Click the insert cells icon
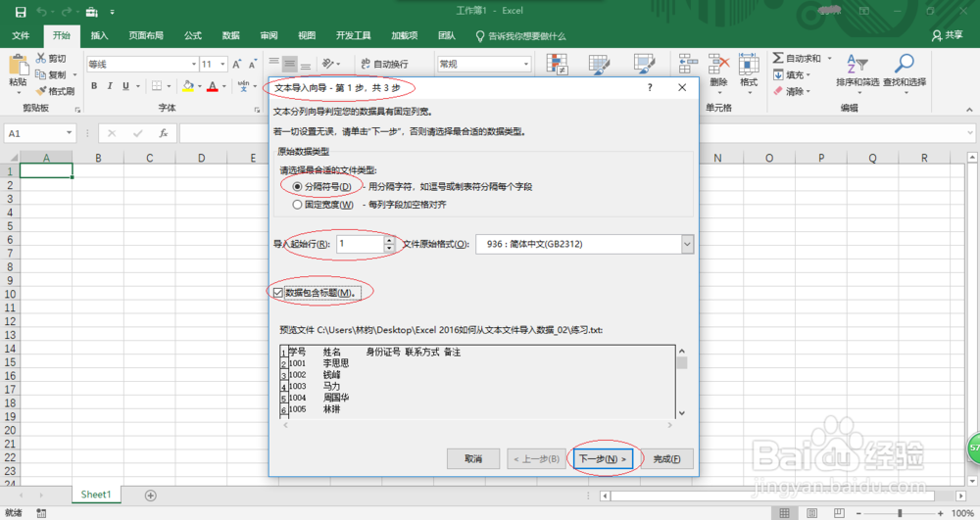The height and width of the screenshot is (520, 980). (x=688, y=65)
